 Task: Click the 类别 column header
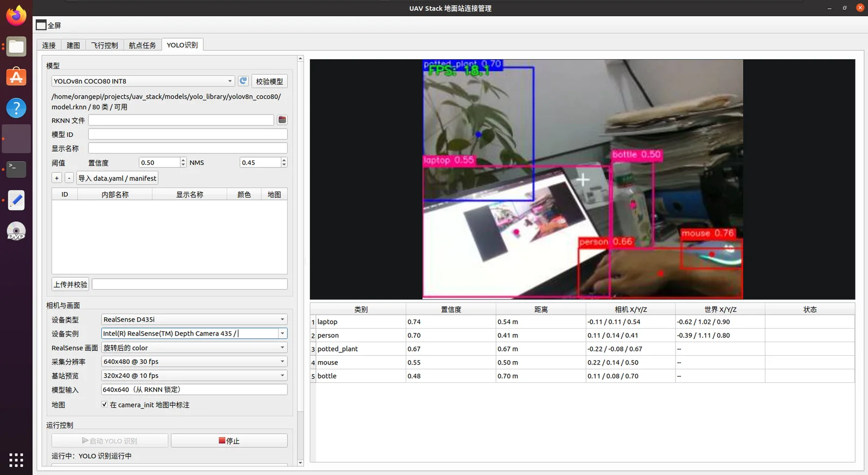361,309
